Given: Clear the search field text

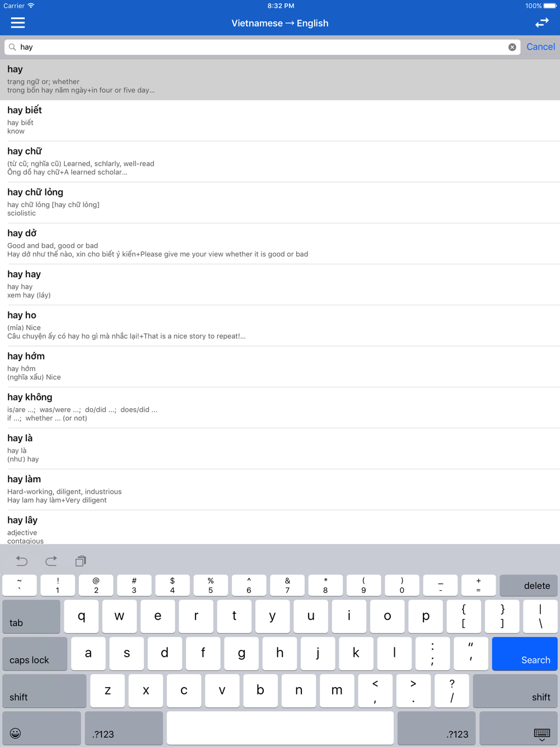Looking at the screenshot, I should point(512,47).
